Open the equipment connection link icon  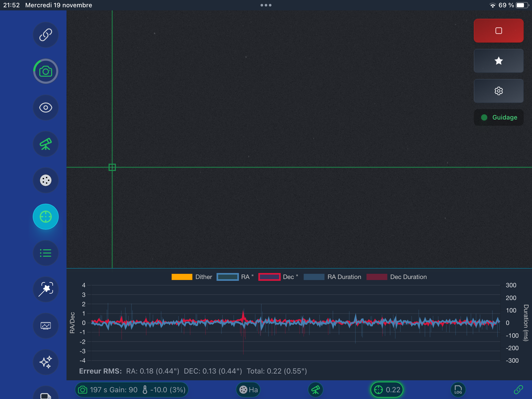pos(46,35)
